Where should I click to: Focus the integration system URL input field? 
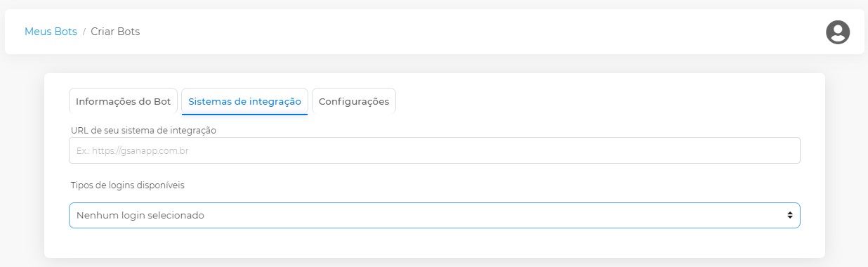tap(435, 150)
